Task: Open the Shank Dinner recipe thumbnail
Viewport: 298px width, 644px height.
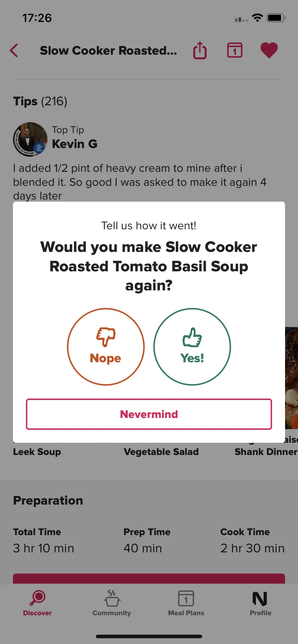Action: (x=292, y=378)
